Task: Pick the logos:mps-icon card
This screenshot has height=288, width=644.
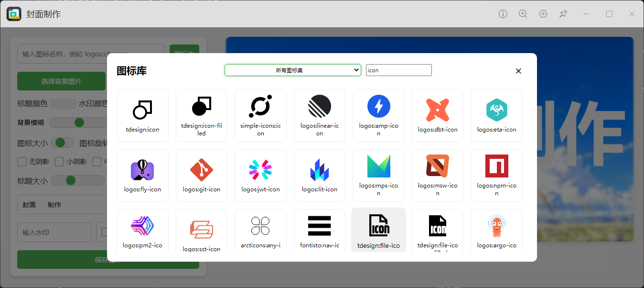Action: click(x=379, y=175)
